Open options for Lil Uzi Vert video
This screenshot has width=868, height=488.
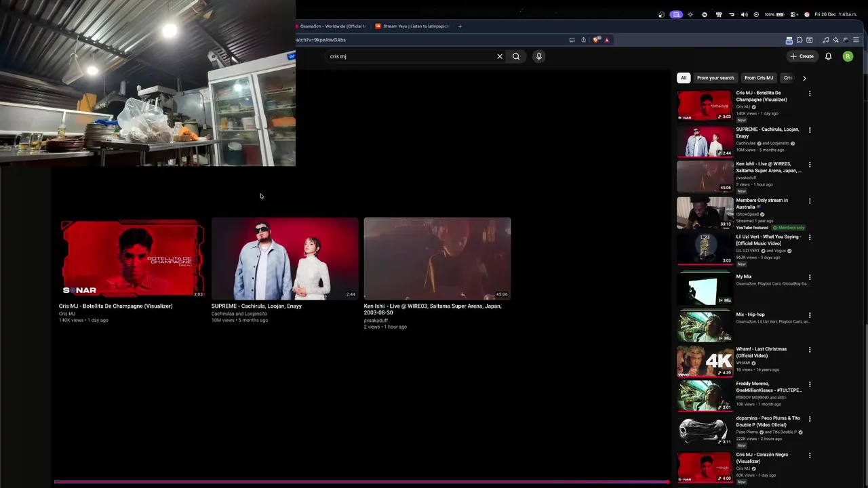810,238
